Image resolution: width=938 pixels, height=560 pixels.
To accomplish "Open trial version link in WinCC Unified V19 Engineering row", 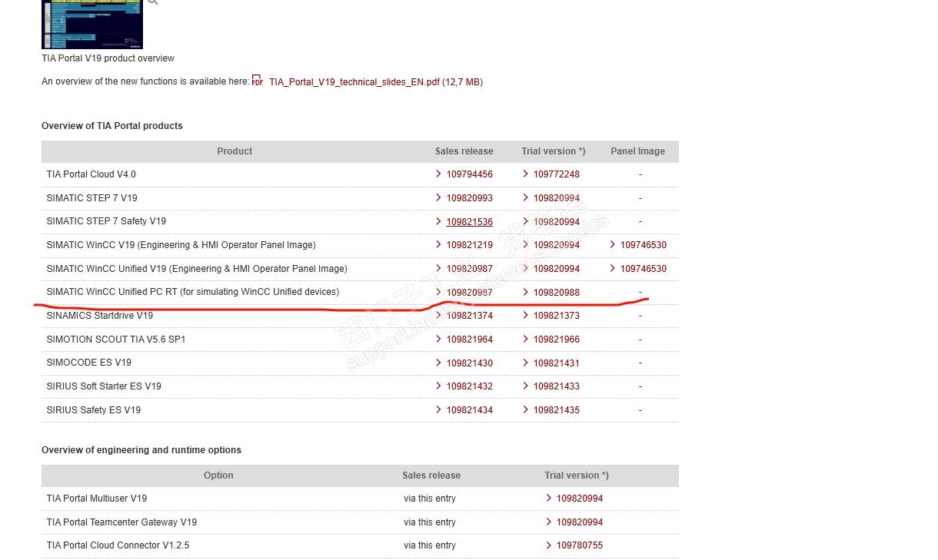I will 557,269.
